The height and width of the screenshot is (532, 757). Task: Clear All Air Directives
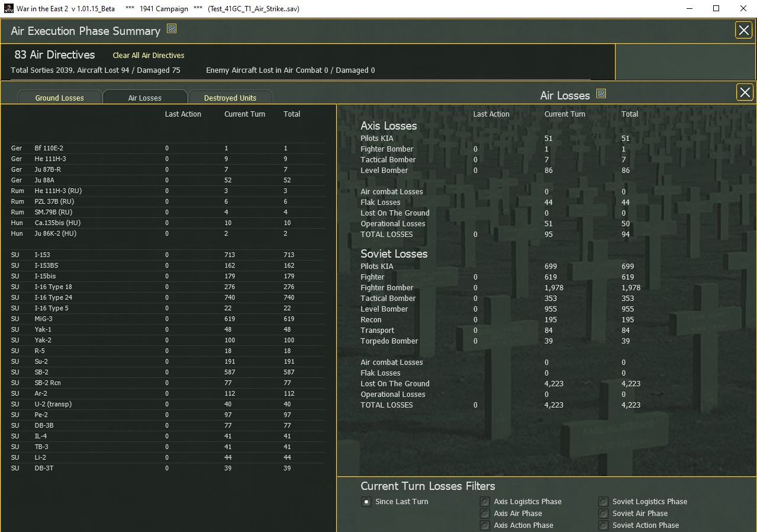149,56
